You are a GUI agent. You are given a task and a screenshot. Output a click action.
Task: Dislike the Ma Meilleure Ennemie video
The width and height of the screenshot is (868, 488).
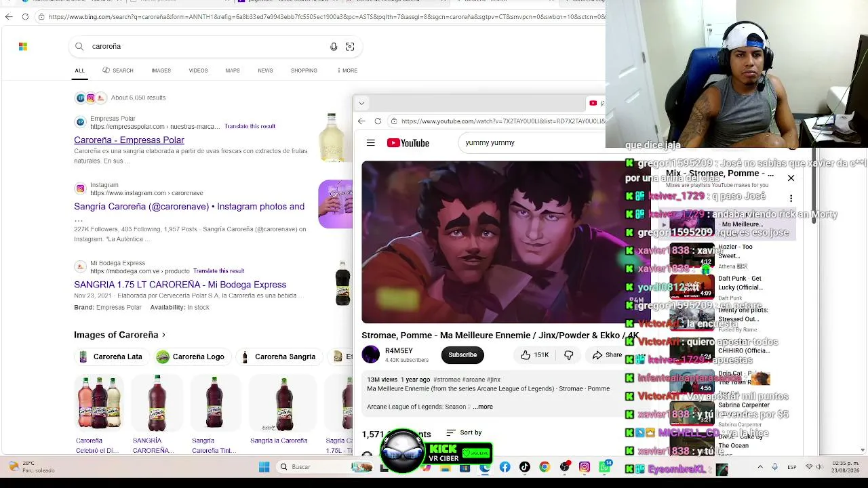[569, 355]
